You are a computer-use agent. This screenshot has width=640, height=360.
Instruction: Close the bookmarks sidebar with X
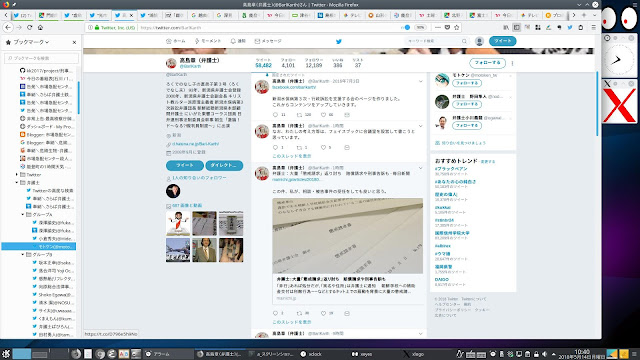(74, 42)
